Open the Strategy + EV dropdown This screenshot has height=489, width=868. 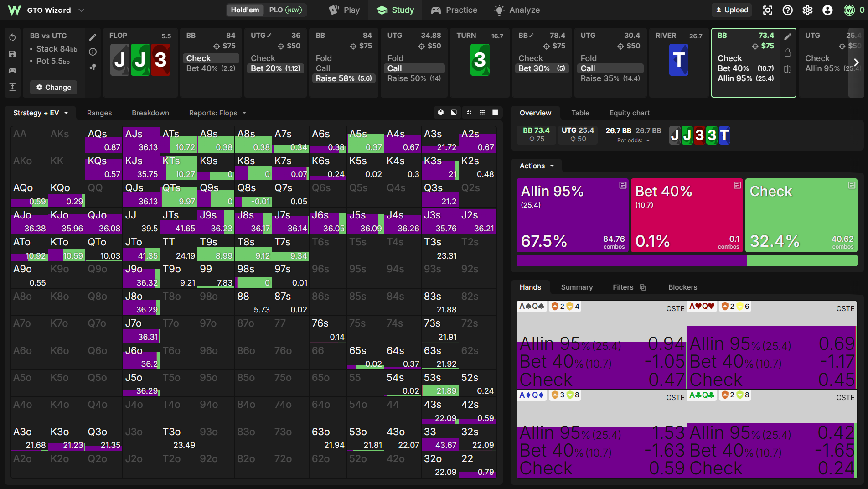[41, 113]
